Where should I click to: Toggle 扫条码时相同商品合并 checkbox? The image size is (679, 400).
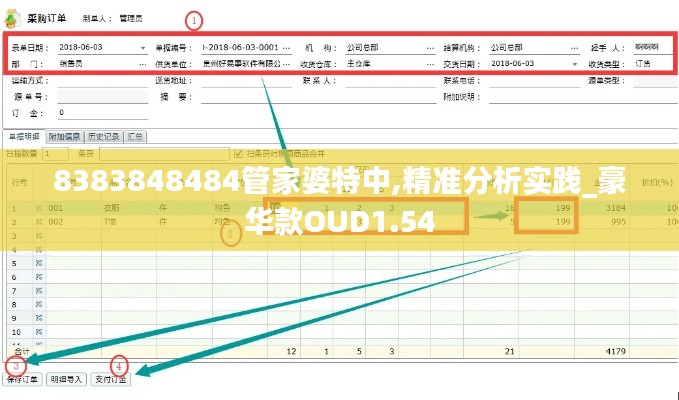(238, 154)
